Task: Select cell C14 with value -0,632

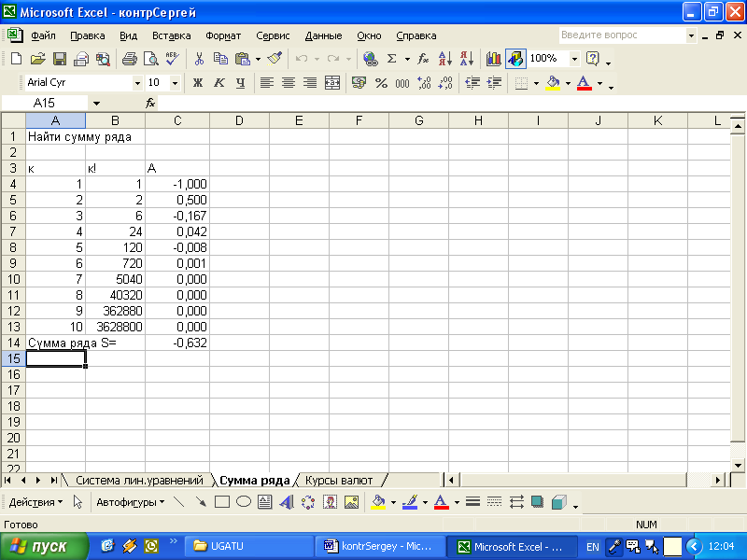Action: [177, 343]
